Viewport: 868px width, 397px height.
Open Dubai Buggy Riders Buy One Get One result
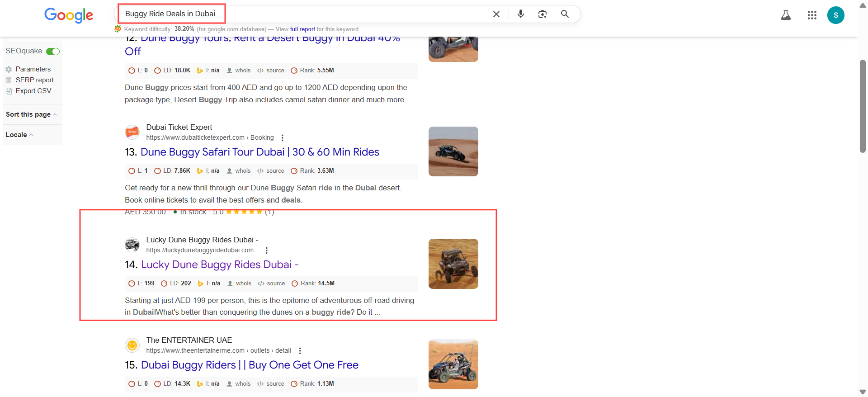pyautogui.click(x=250, y=365)
